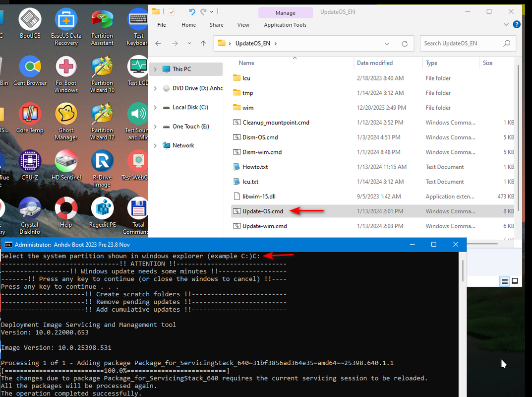The image size is (532, 397).
Task: Open quick access toolbar customize dropdown
Action: pos(212,12)
